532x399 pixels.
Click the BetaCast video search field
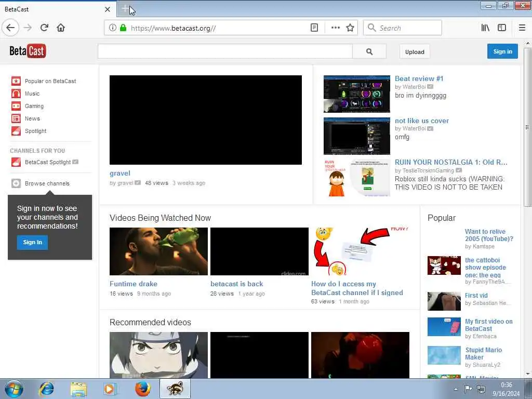225,51
